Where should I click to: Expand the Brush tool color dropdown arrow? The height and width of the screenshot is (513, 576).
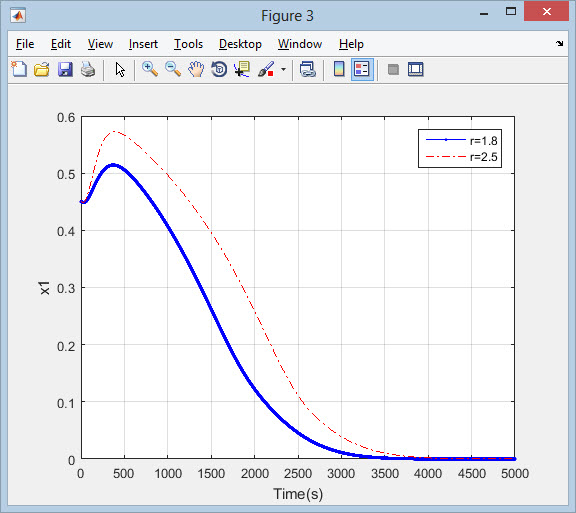click(283, 69)
